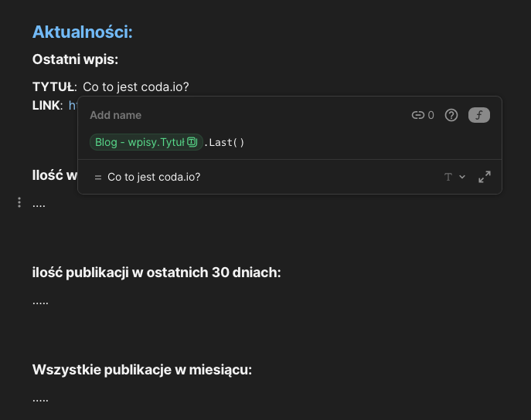Open the T result format dropdown
Screen dimensions: 531x420
pos(454,177)
